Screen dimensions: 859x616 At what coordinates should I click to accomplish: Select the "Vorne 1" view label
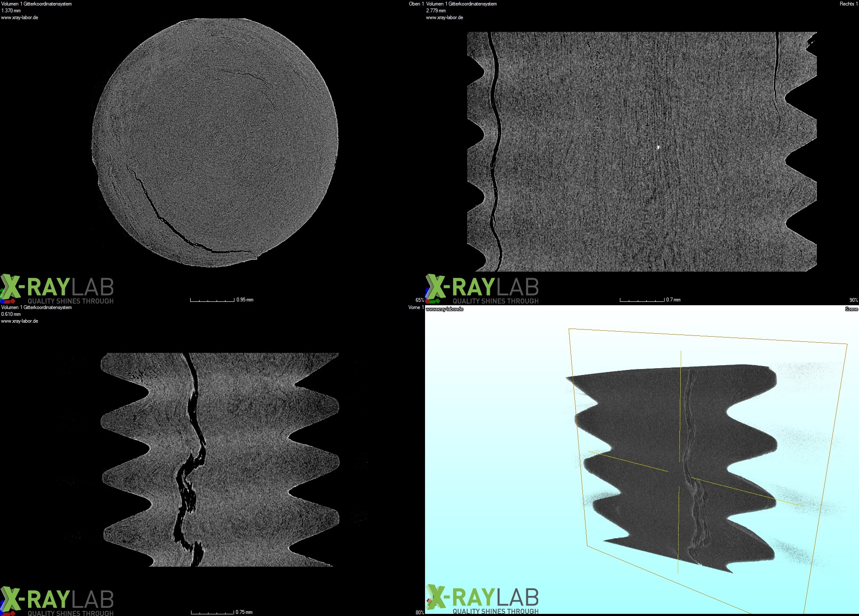(x=416, y=307)
